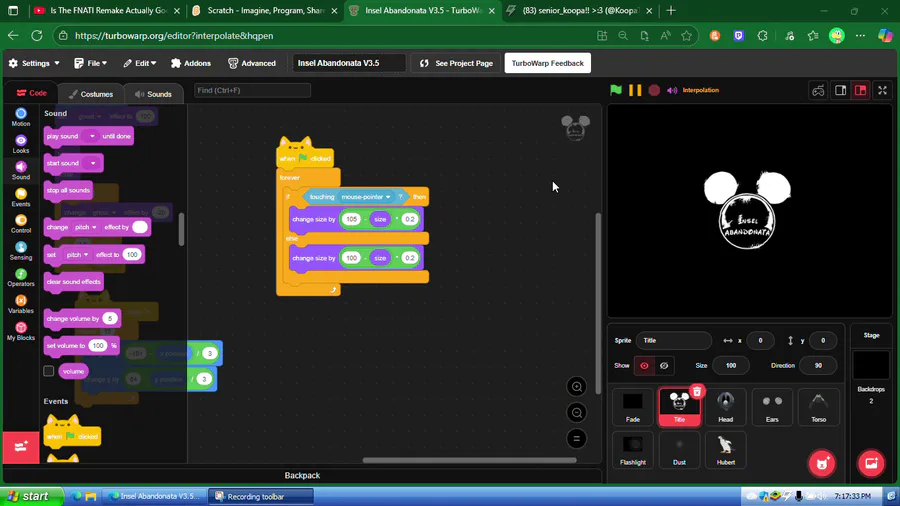Open the add extension button

point(21,447)
